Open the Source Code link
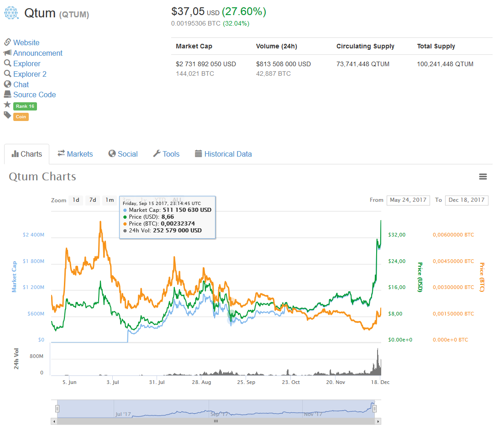This screenshot has width=504, height=431. click(35, 95)
